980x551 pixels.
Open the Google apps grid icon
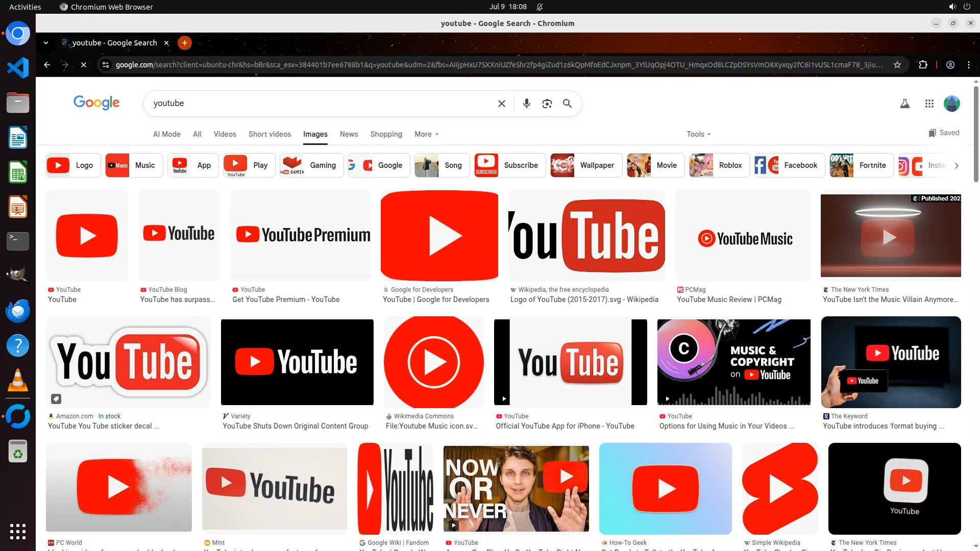click(929, 104)
